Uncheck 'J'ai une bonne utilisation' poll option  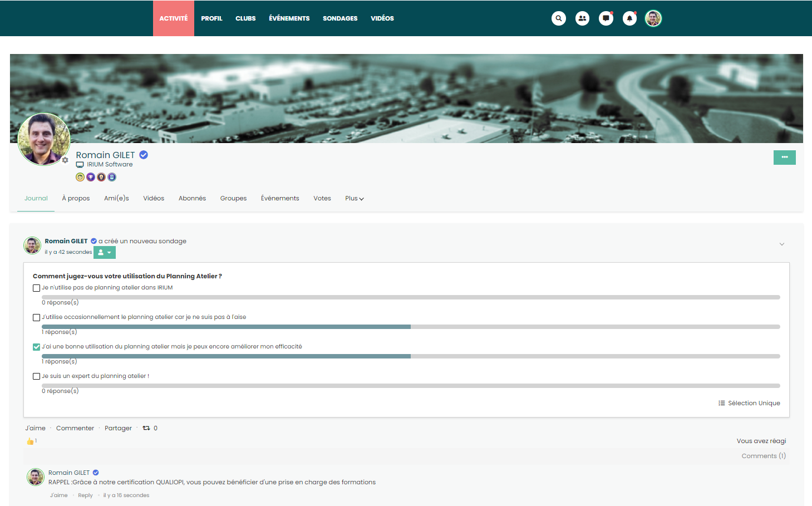[36, 347]
